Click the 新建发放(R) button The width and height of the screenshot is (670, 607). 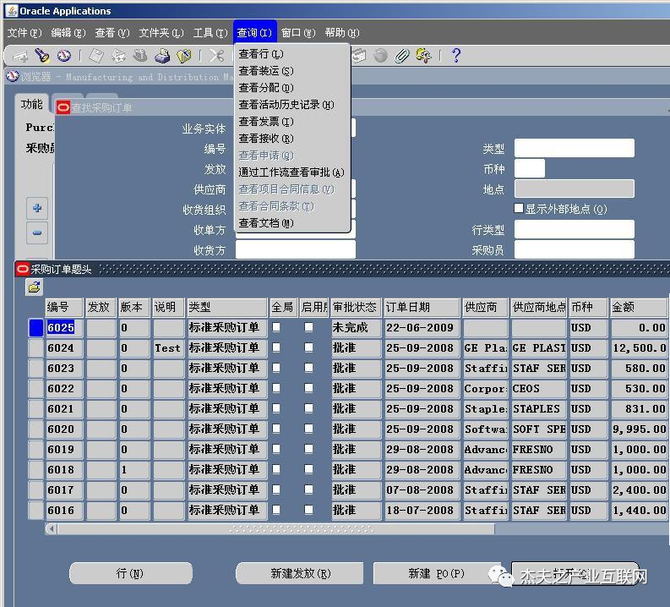pyautogui.click(x=300, y=573)
